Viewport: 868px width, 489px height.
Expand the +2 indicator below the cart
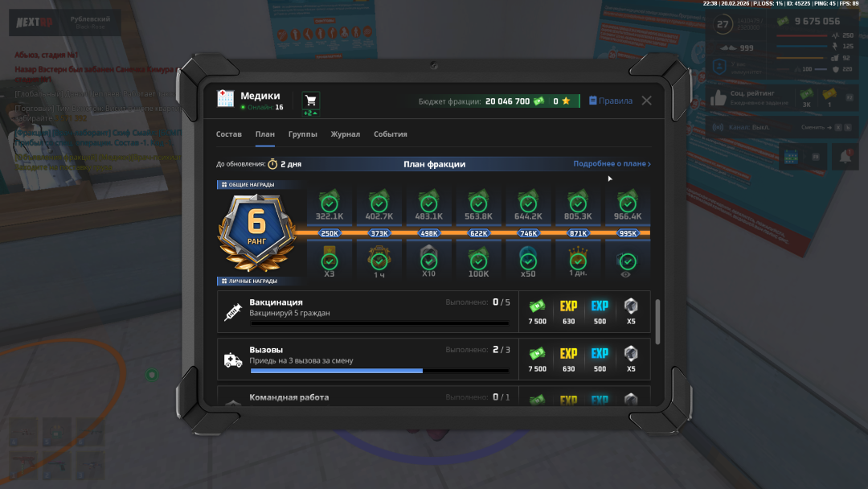[x=310, y=113]
